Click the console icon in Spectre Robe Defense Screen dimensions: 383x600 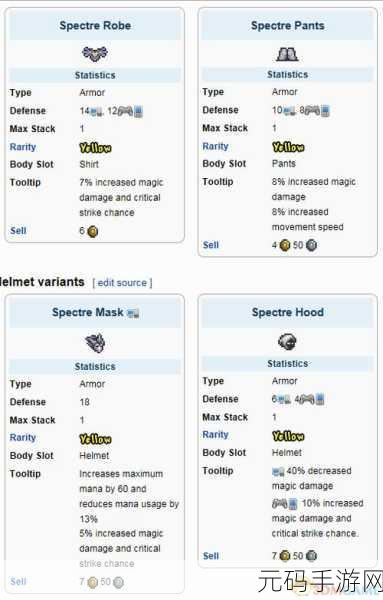click(125, 111)
